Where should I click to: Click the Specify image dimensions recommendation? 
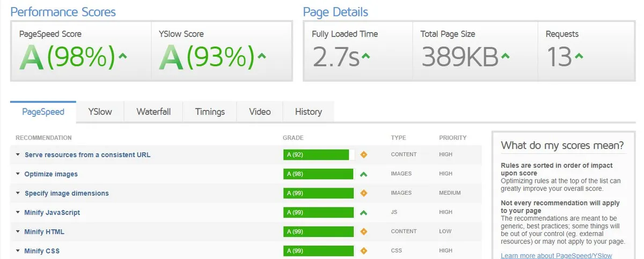(67, 194)
